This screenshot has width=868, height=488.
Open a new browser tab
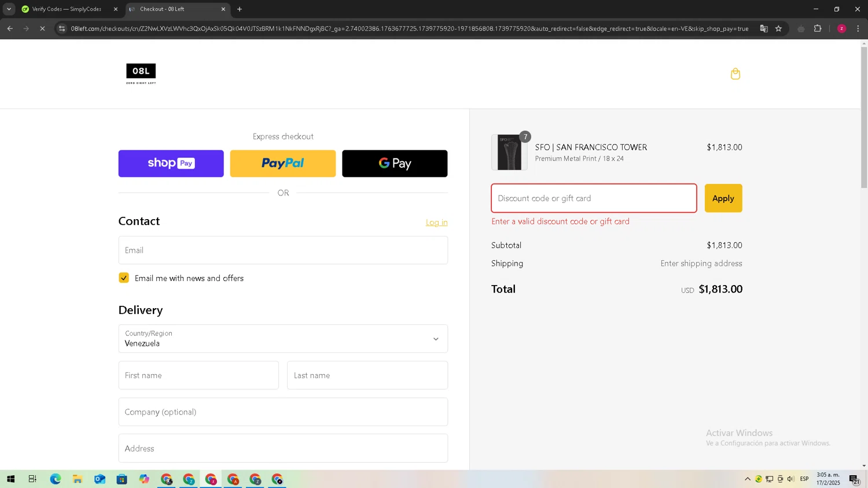240,9
